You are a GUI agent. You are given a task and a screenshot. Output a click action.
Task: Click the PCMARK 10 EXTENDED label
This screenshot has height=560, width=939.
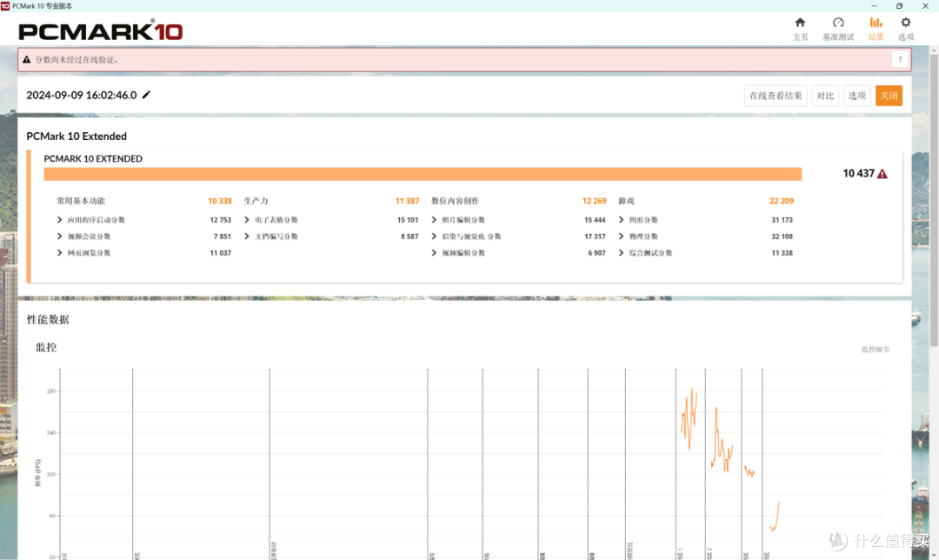pos(93,159)
